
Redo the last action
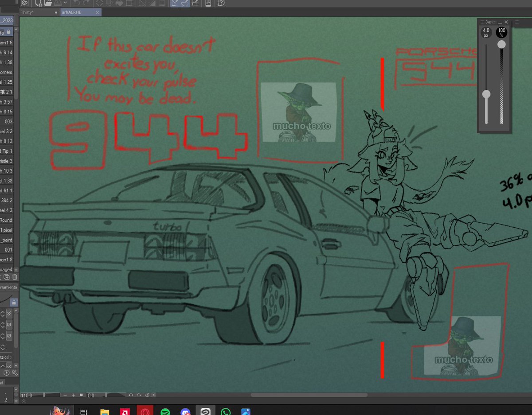click(x=86, y=3)
